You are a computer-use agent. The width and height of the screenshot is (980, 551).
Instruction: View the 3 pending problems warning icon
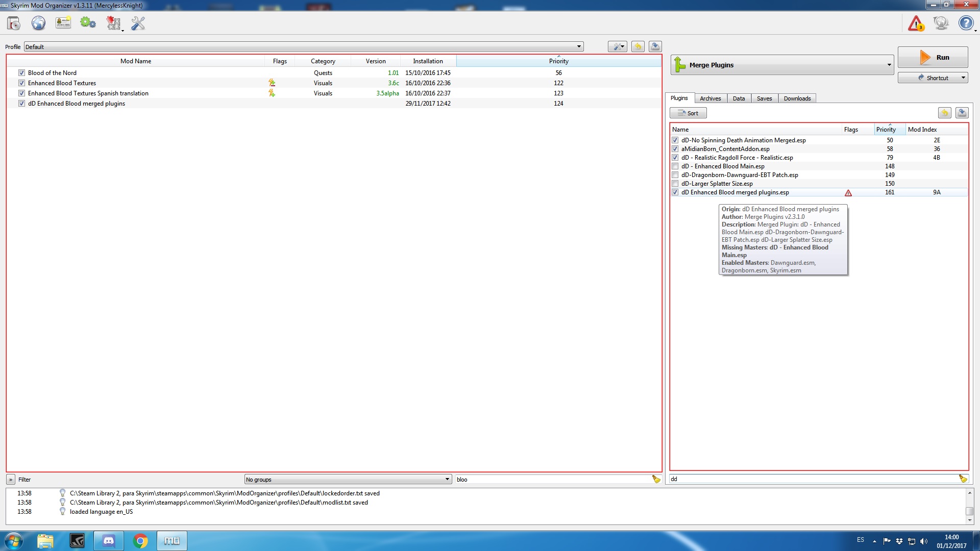click(x=916, y=23)
